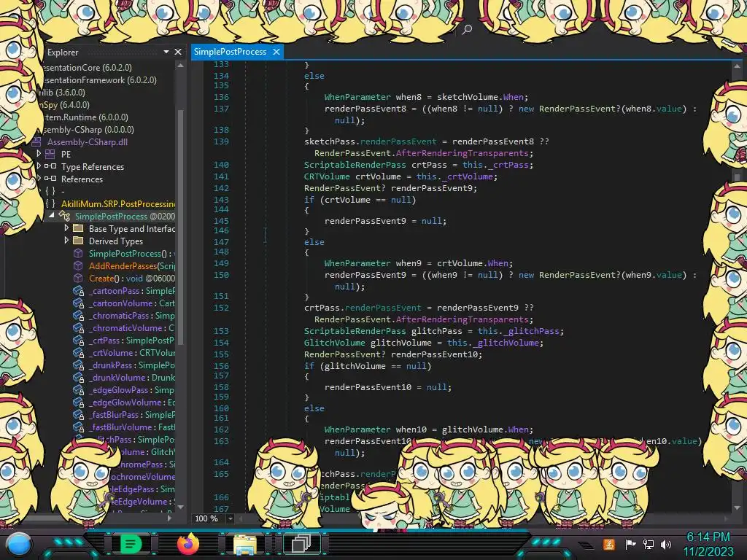The image size is (747, 560).
Task: Click the _cartoonPass private field icon
Action: click(x=78, y=291)
